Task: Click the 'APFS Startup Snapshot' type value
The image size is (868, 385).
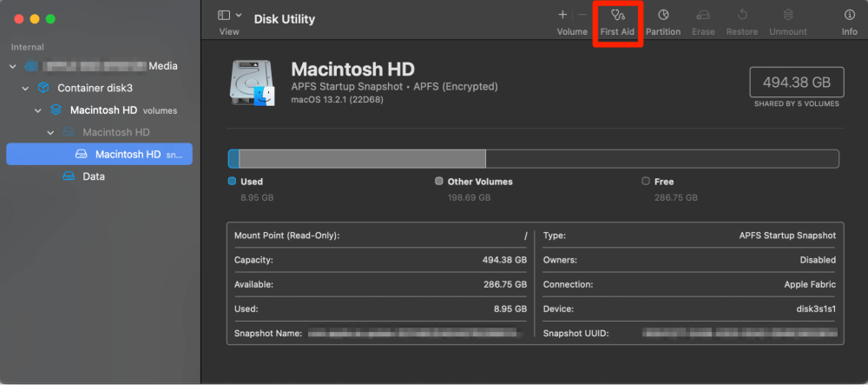Action: click(x=788, y=236)
